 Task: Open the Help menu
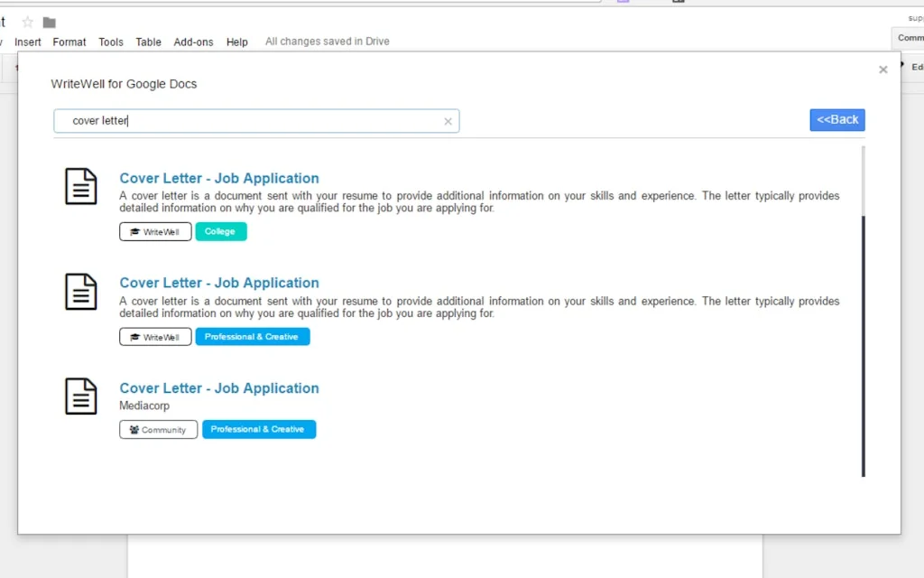click(236, 42)
